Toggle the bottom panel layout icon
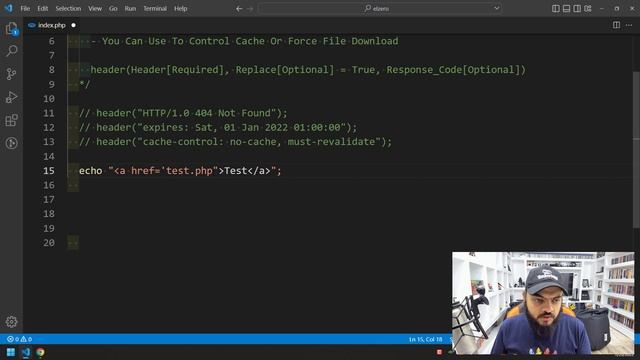 pyautogui.click(x=566, y=9)
